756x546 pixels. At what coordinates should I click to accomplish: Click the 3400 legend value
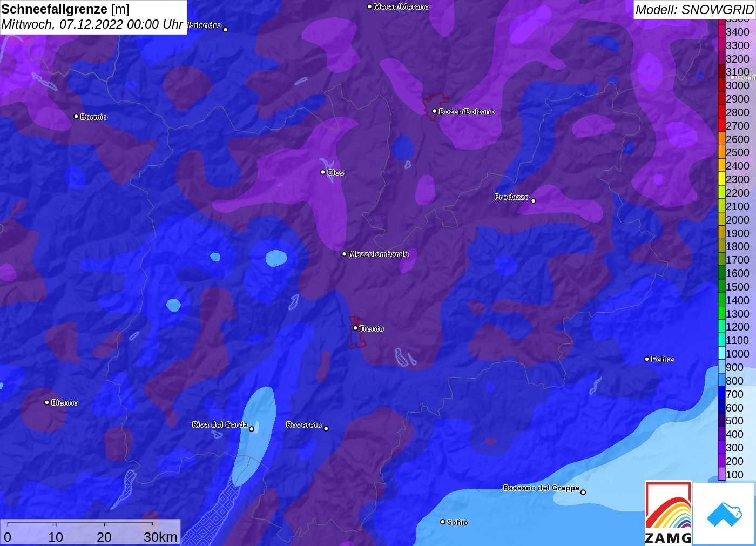tap(738, 32)
